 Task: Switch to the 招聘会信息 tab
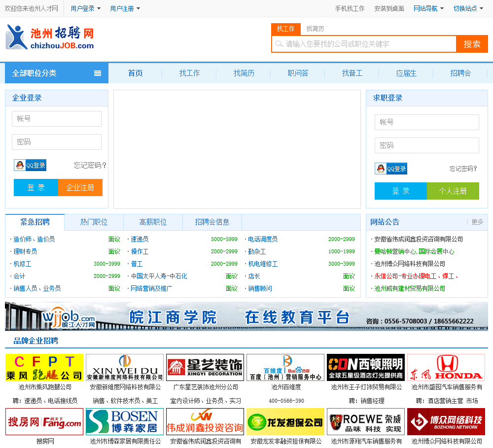212,222
